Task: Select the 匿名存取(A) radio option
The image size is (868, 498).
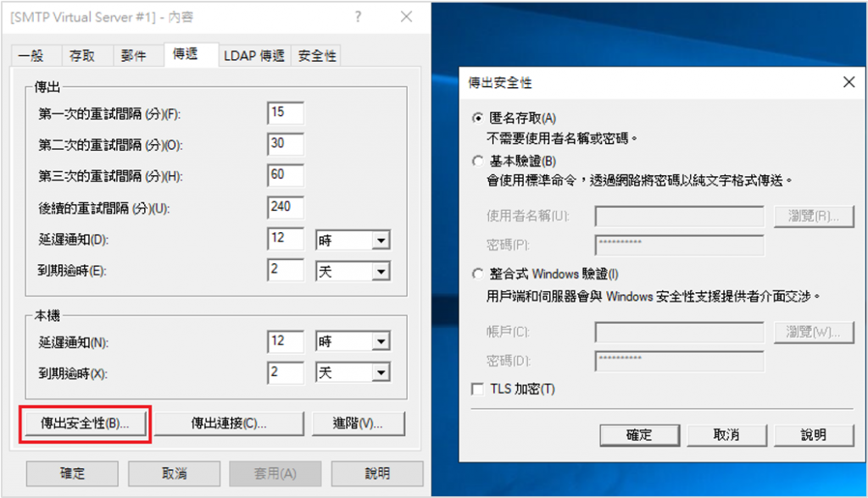Action: [477, 118]
